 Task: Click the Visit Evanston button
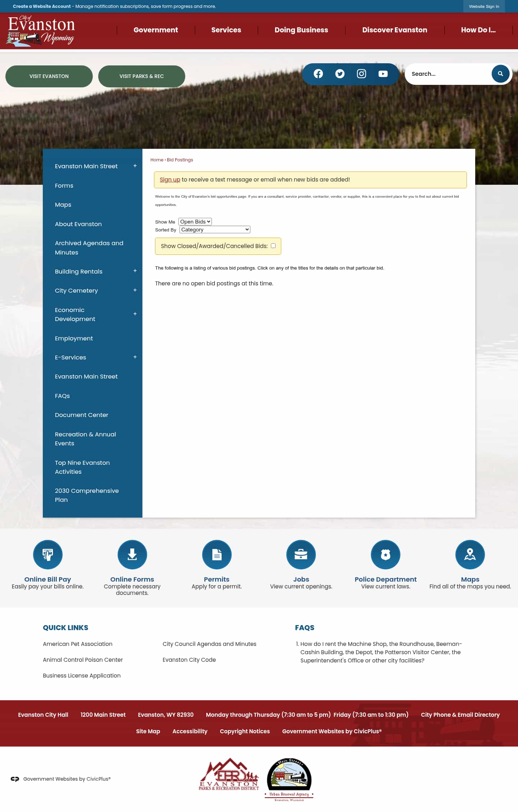tap(49, 76)
